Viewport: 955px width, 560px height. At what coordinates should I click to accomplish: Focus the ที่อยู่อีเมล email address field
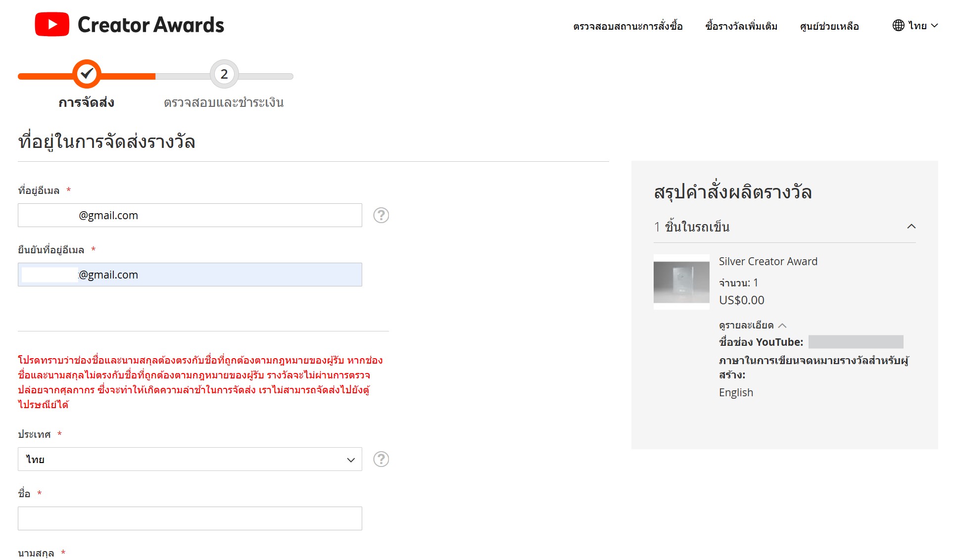(x=190, y=215)
